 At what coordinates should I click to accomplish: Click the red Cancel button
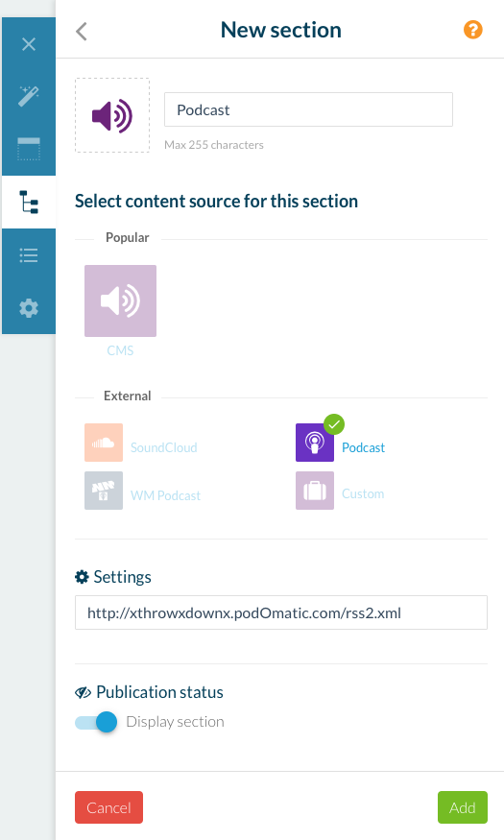click(108, 807)
